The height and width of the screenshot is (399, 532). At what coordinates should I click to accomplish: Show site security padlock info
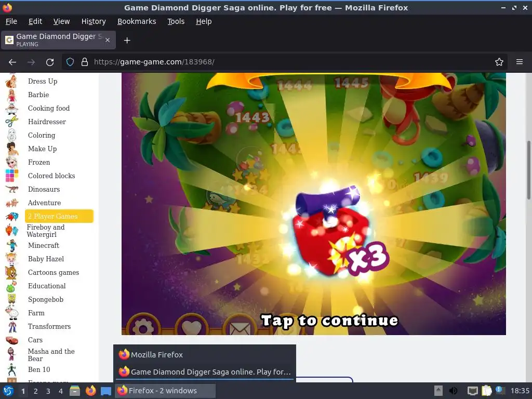click(85, 62)
